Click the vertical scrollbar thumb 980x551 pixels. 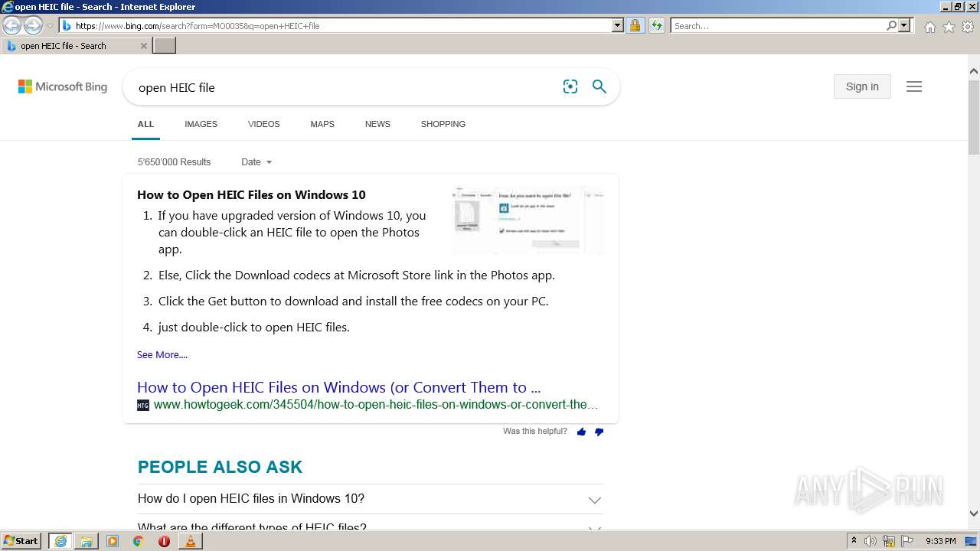click(x=974, y=117)
